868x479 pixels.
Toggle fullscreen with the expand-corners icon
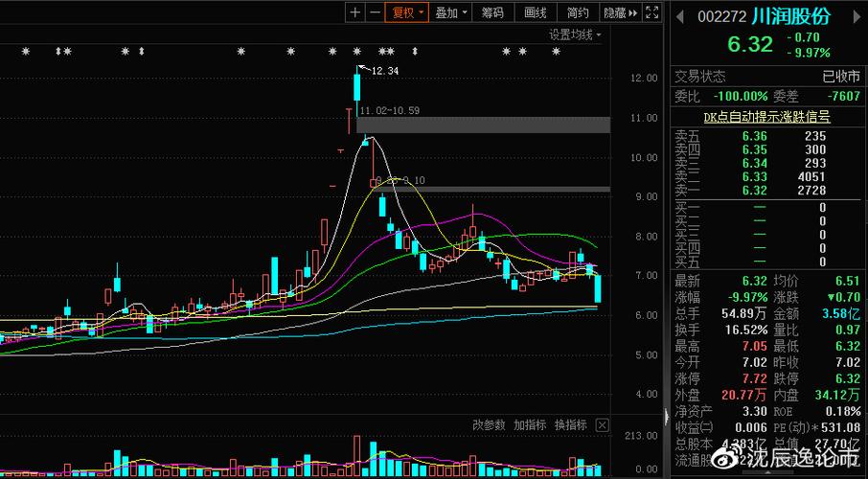652,12
